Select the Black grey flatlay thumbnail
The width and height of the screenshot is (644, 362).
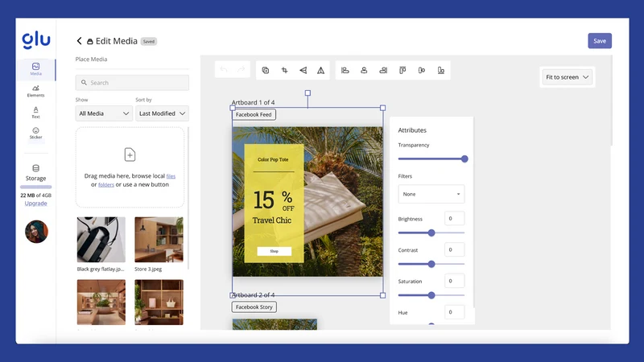pos(101,240)
